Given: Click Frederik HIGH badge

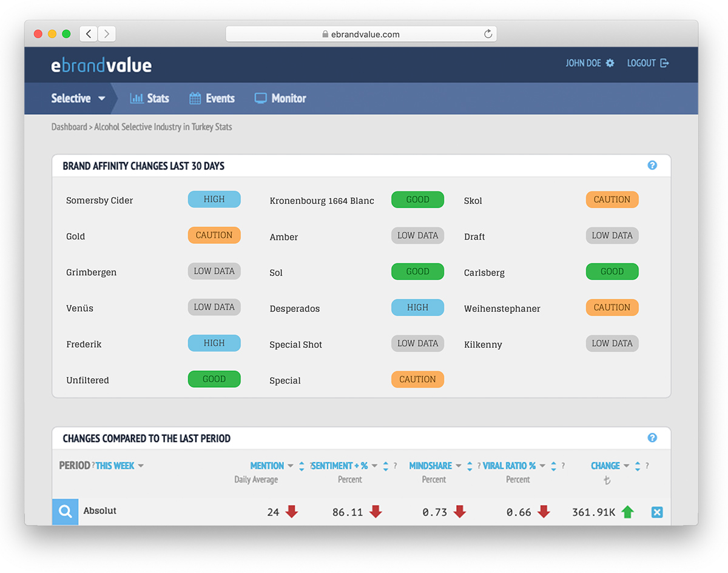Looking at the screenshot, I should pos(214,343).
